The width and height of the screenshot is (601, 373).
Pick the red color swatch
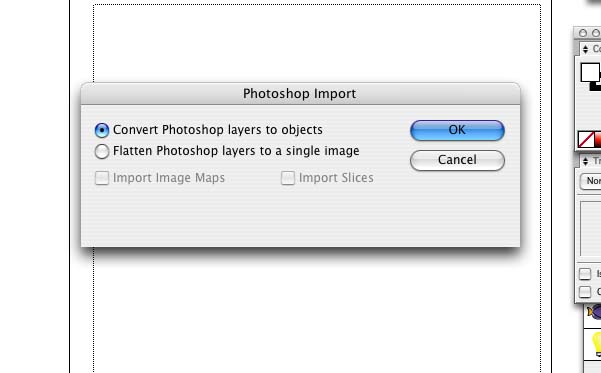tap(598, 139)
